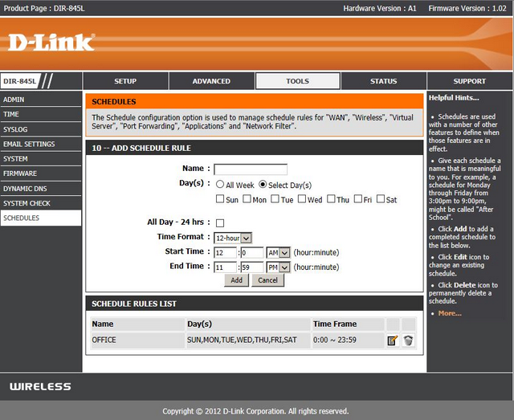Tick the Tue checkbox
Screen dimensions: 514x420
click(275, 198)
